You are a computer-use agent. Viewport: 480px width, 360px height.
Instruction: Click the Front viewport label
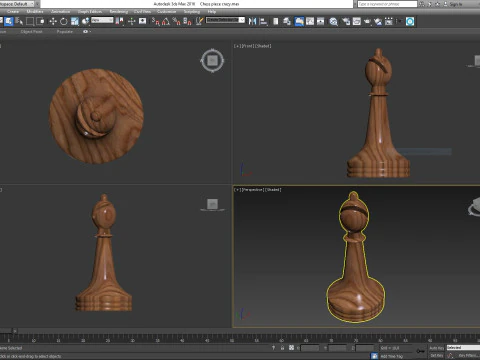point(247,46)
